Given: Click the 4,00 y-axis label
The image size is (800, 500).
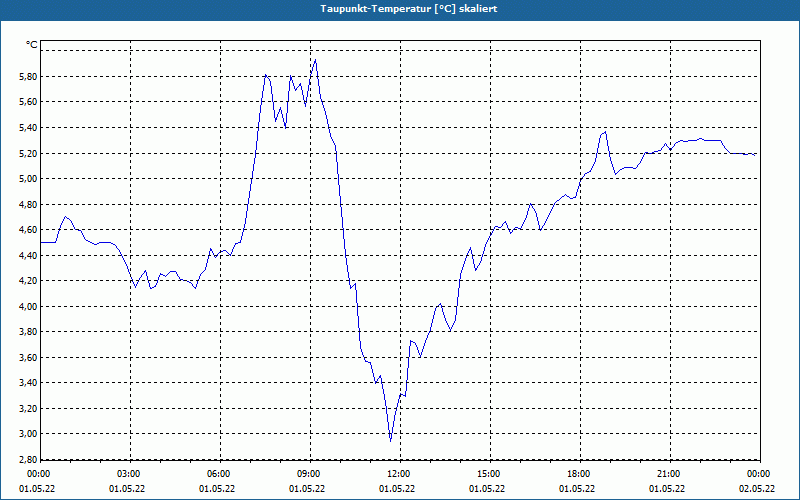Looking at the screenshot, I should pyautogui.click(x=28, y=306).
